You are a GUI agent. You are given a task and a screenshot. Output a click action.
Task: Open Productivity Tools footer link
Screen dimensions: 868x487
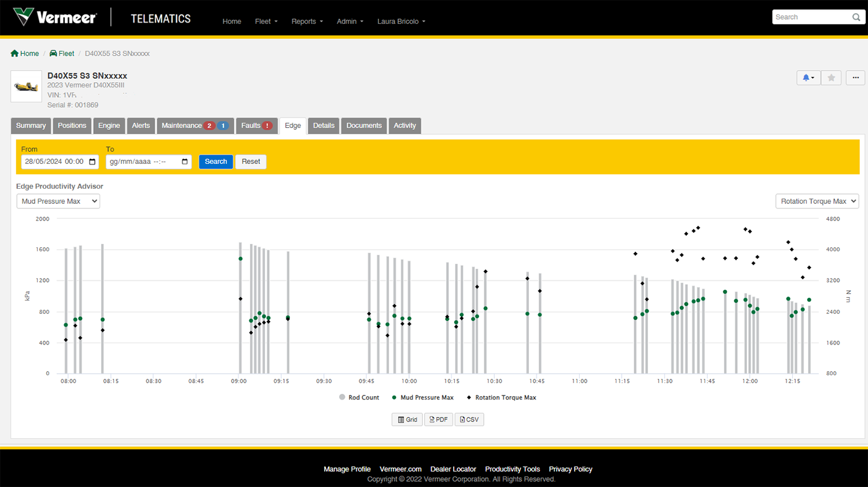click(512, 469)
